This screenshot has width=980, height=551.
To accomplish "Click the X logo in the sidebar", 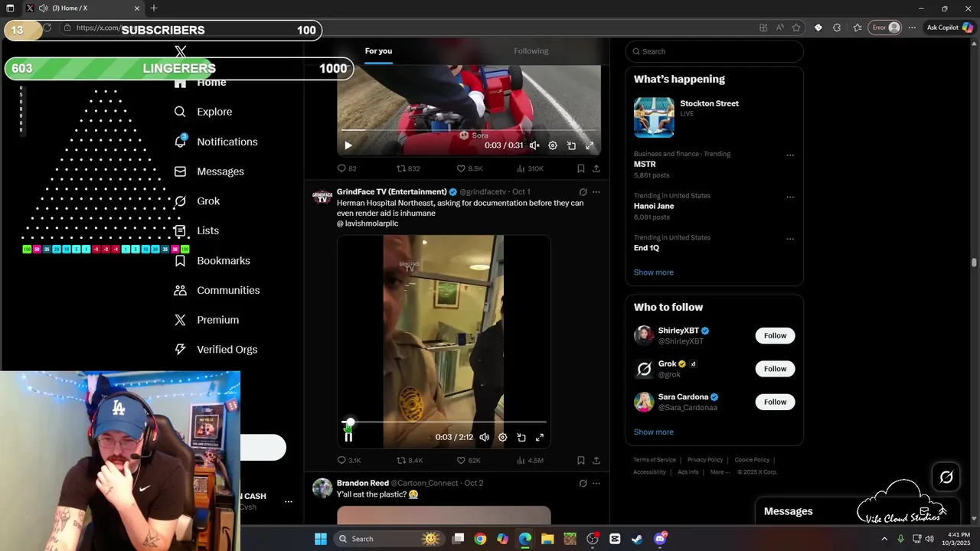I will click(181, 52).
